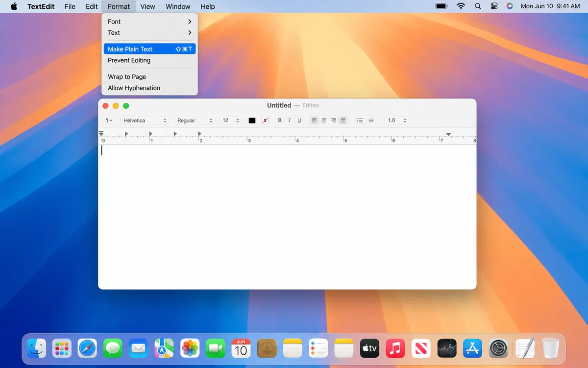The width and height of the screenshot is (588, 368).
Task: Expand the Font submenu
Action: pos(149,22)
